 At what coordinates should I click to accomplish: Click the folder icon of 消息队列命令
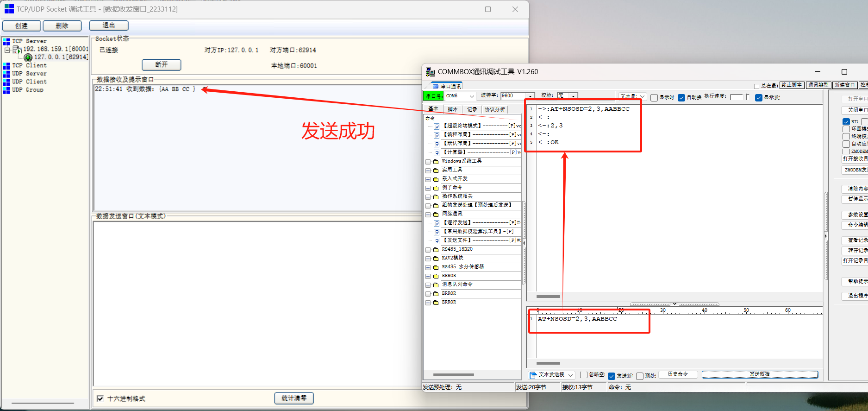coord(436,285)
